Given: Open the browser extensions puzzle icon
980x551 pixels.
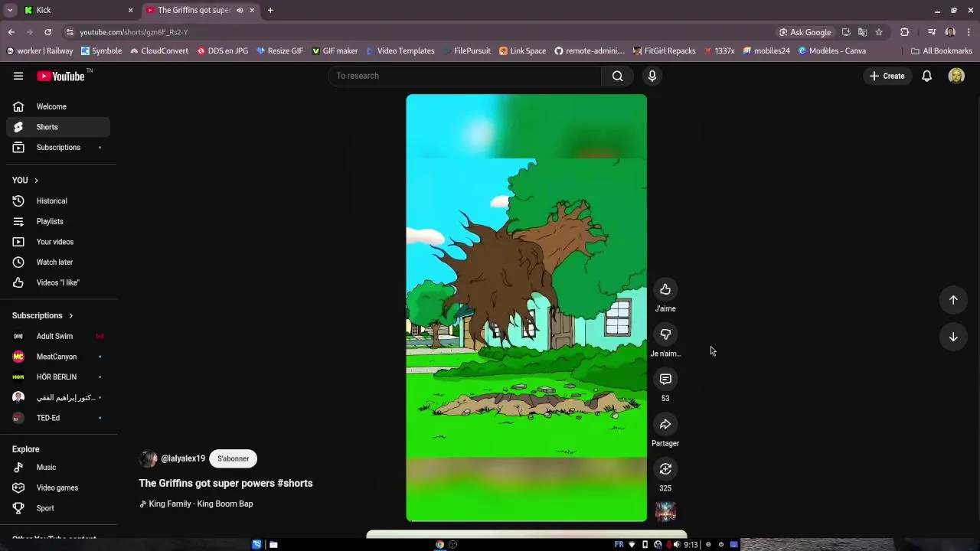Looking at the screenshot, I should (905, 32).
